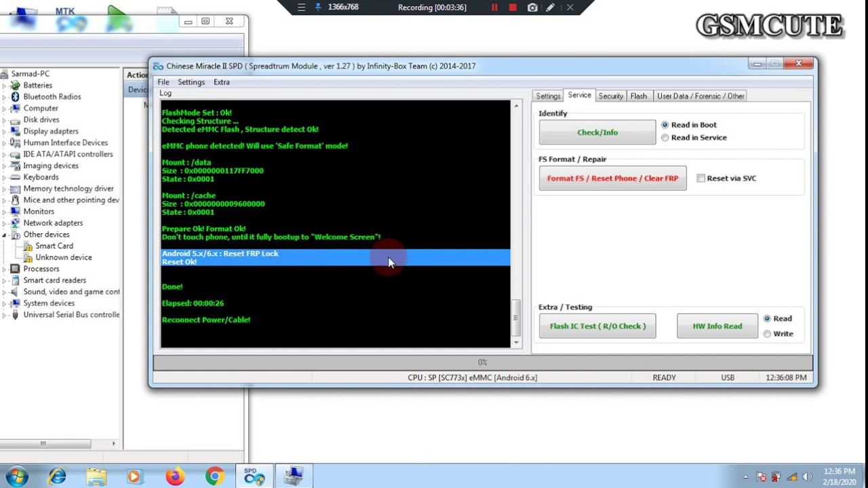Select the Batteries device icon
The width and height of the screenshot is (868, 488).
pyautogui.click(x=15, y=85)
